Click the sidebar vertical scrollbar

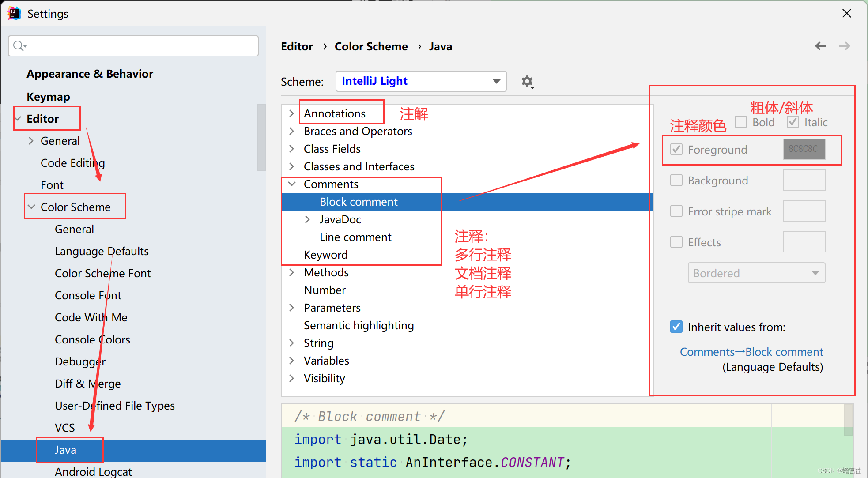261,137
